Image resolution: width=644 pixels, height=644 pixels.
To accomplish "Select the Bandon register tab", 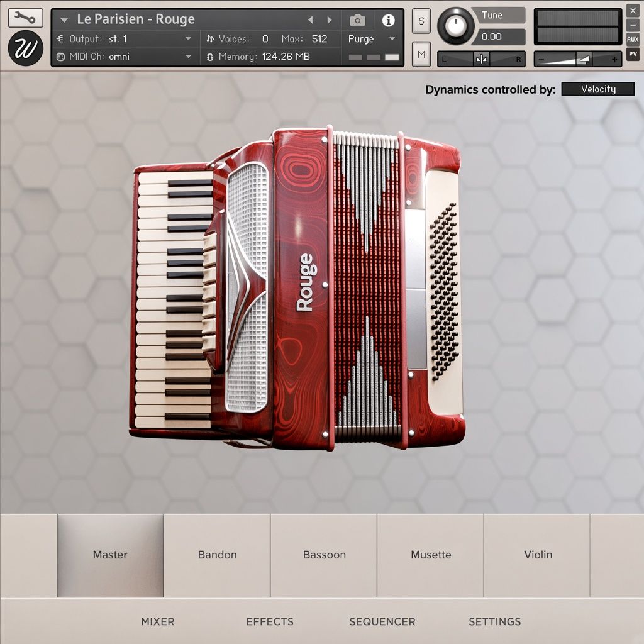I will pos(217,555).
